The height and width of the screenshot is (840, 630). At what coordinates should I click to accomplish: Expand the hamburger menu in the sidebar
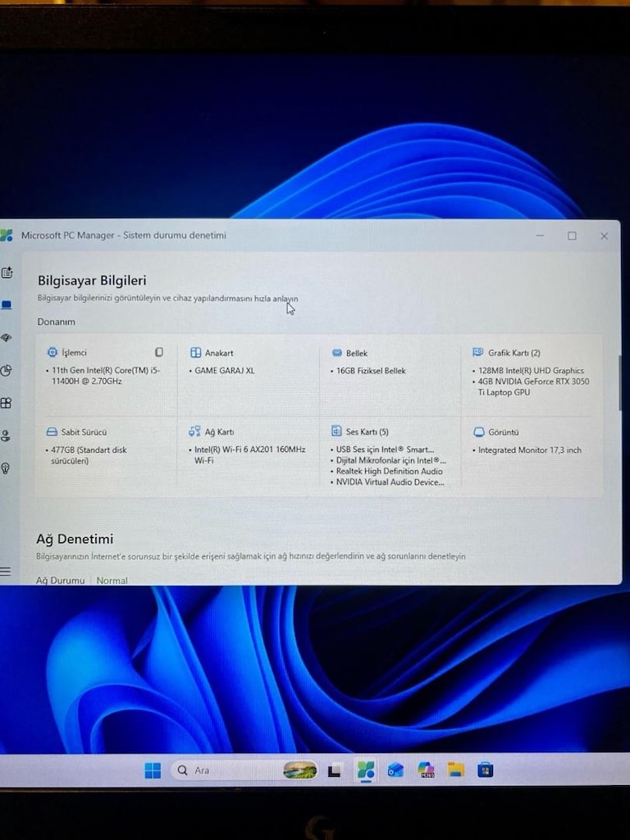tap(6, 572)
